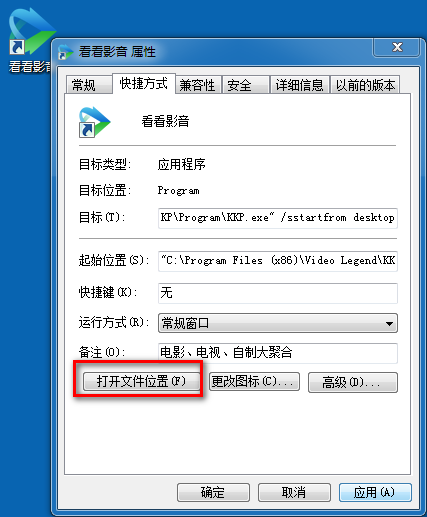Viewport: 427px width, 517px height.
Task: Click the 应用(A) button
Action: coord(375,492)
